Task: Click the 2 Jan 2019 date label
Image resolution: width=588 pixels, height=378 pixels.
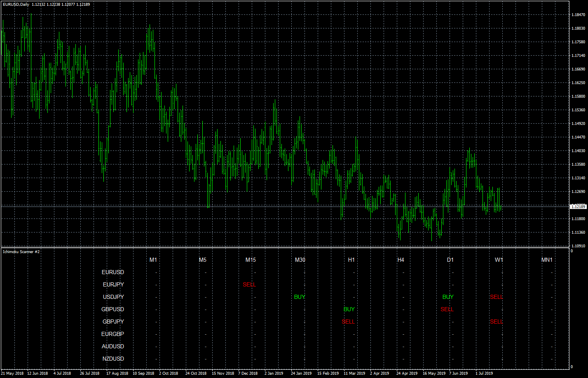Action: tap(274, 373)
